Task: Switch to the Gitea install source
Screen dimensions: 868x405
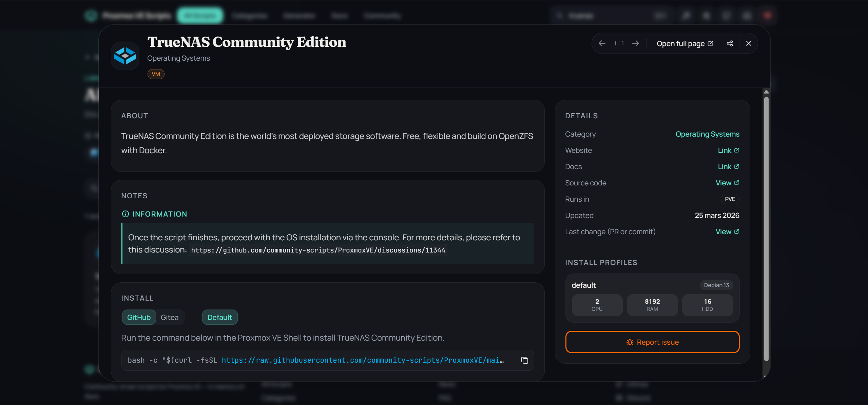Action: (x=170, y=317)
